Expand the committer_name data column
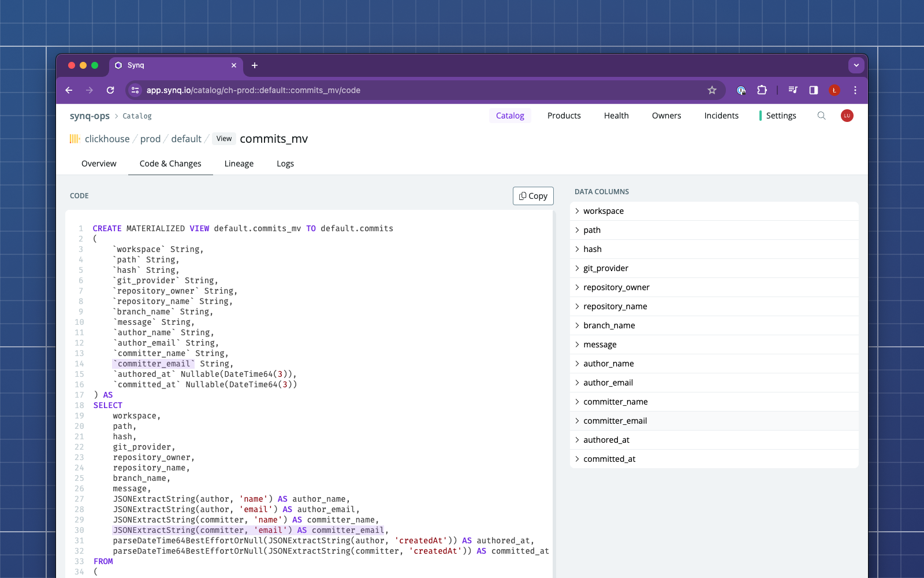Viewport: 924px width, 578px height. pos(714,402)
